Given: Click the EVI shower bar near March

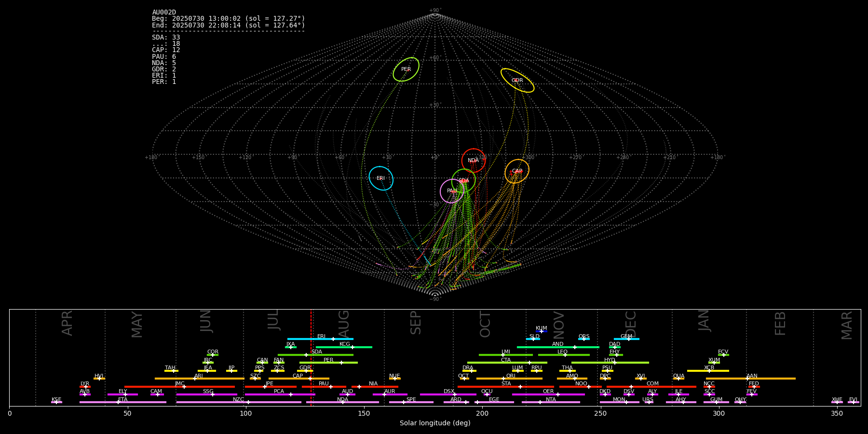Looking at the screenshot, I should [x=854, y=402].
